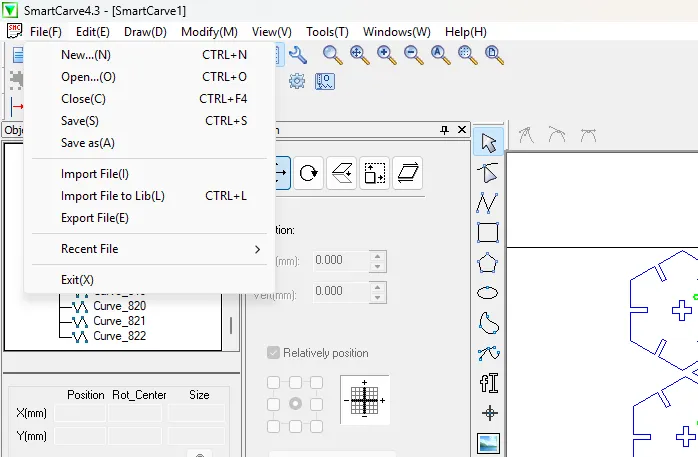This screenshot has height=457, width=698.
Task: Click the tool path depth icon
Action: pos(325,81)
